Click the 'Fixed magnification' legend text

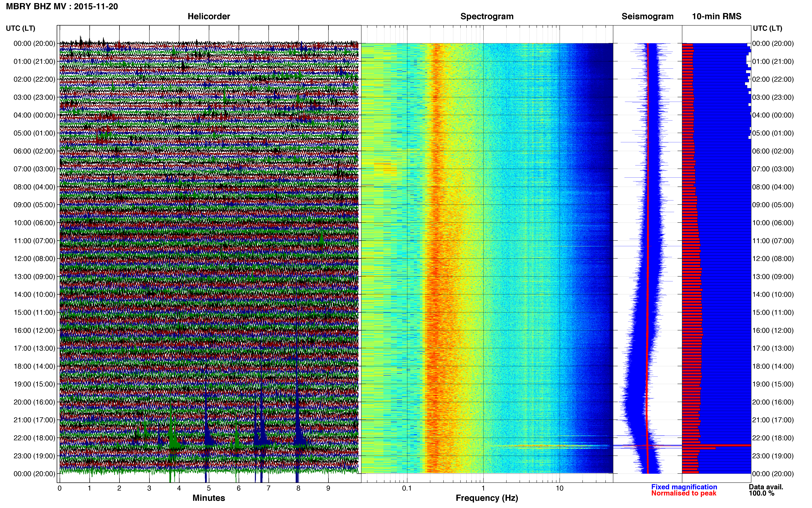point(684,487)
